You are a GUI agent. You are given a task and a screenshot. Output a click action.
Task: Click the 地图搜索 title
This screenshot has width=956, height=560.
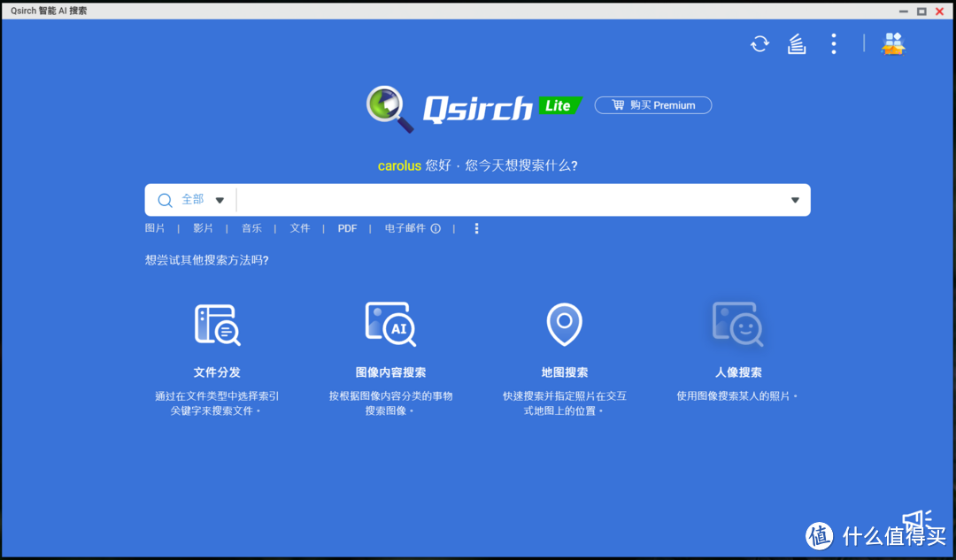tap(565, 372)
